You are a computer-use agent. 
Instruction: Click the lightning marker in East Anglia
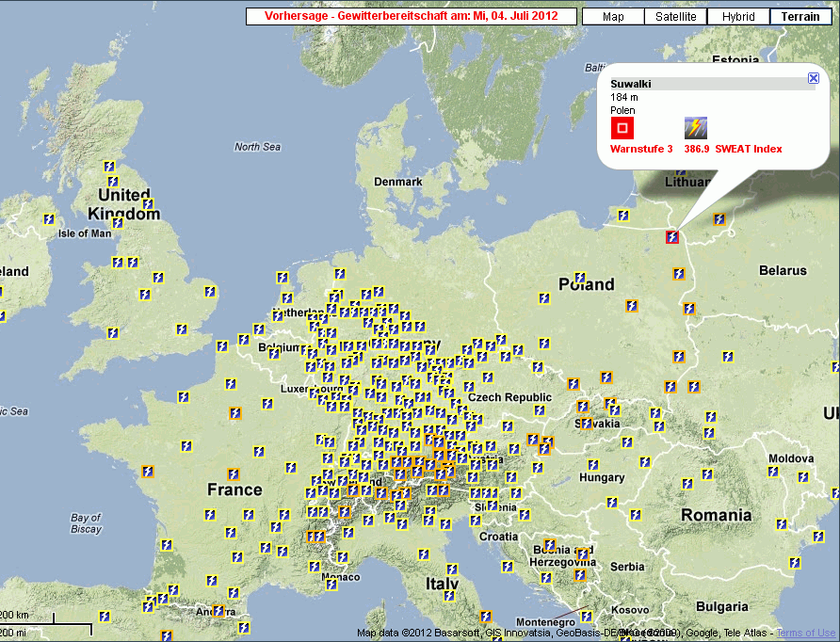(210, 292)
